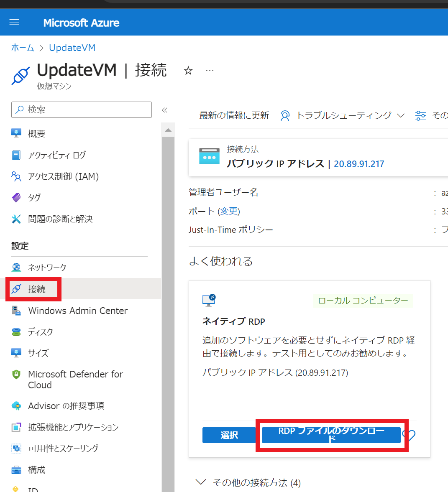Viewport: 448px width, 492px height.
Task: Expand the トラブルシューティング dropdown
Action: tap(350, 115)
